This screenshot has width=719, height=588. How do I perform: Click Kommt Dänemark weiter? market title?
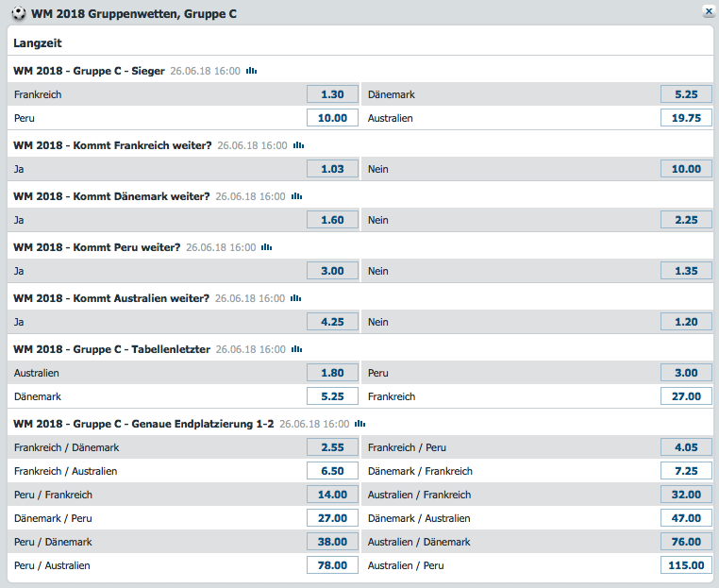(111, 196)
